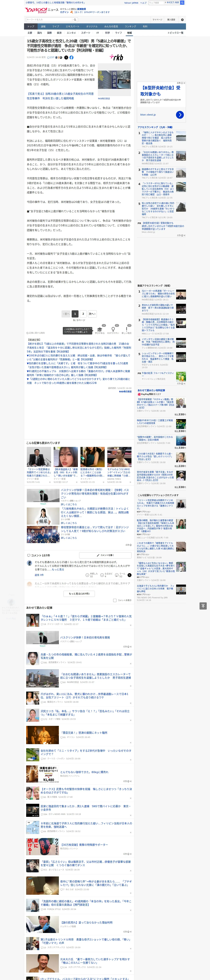Open the 主要 category tab
This screenshot has height=980, width=210.
pos(30,33)
